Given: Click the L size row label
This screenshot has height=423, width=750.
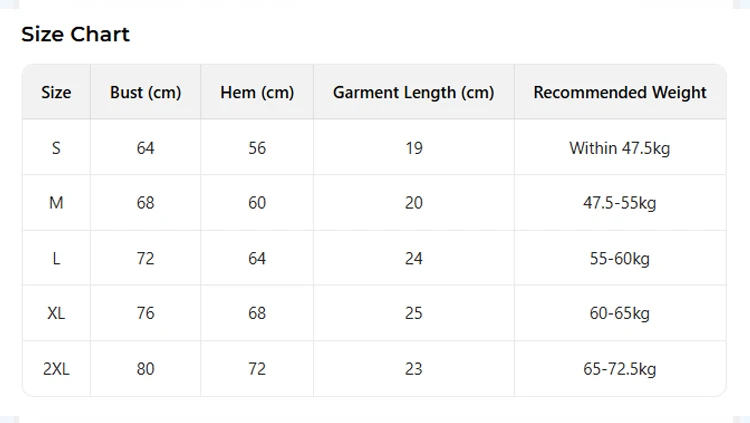Looking at the screenshot, I should coord(56,258).
